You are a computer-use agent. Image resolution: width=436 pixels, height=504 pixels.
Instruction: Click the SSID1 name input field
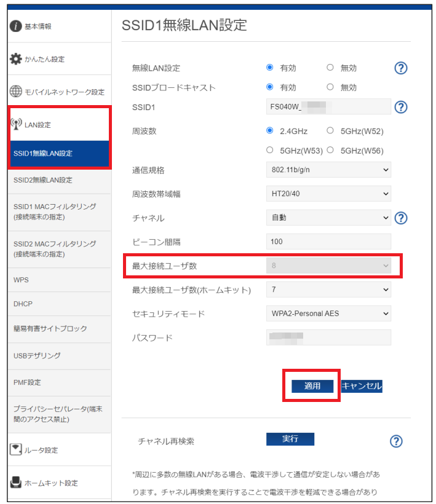tap(328, 107)
